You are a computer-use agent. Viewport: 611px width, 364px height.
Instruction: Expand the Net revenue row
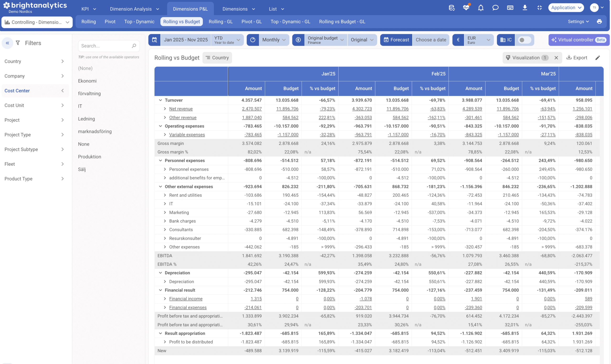(165, 109)
